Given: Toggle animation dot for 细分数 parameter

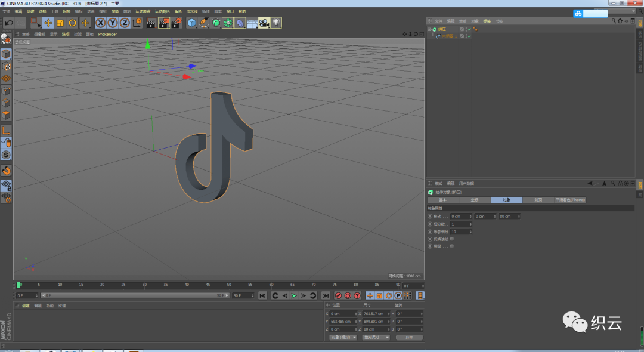Looking at the screenshot, I should [430, 224].
